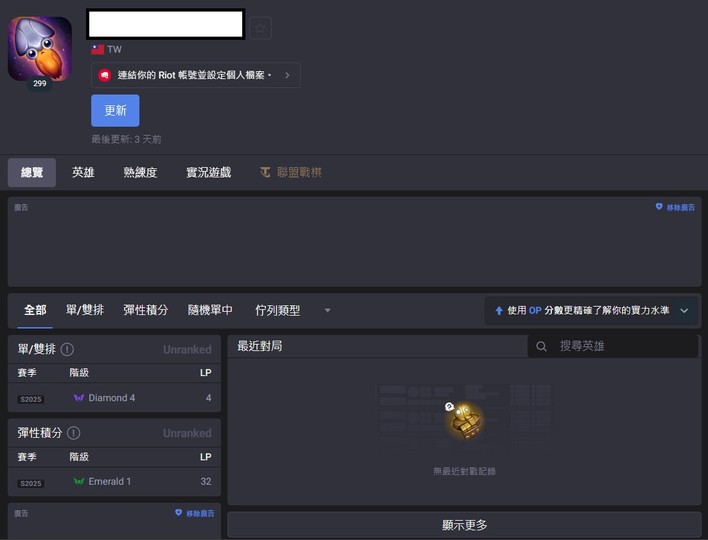
Task: Click the Riot logo icon in link banner
Action: 104,75
